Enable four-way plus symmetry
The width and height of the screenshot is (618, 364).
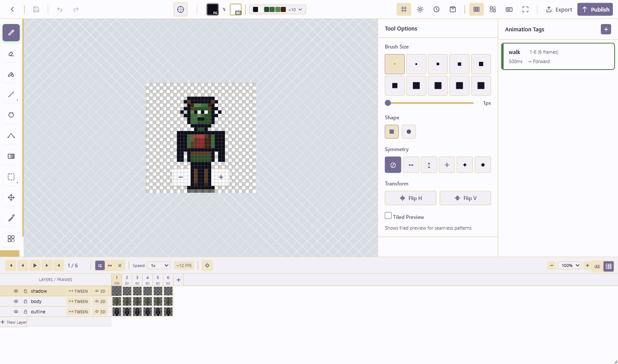pyautogui.click(x=447, y=165)
